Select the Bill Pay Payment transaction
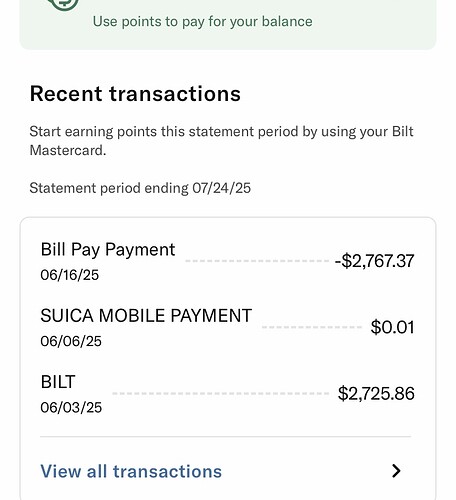 [x=227, y=262]
